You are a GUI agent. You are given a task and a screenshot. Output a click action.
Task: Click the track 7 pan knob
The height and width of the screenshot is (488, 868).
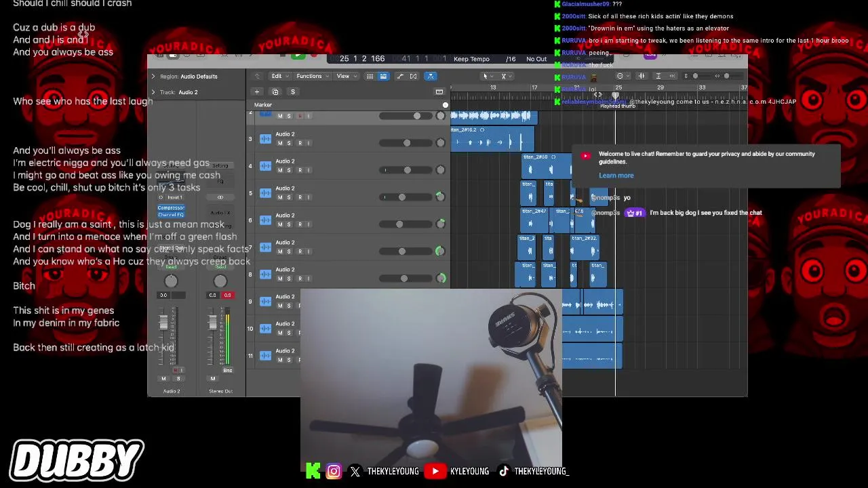point(440,251)
